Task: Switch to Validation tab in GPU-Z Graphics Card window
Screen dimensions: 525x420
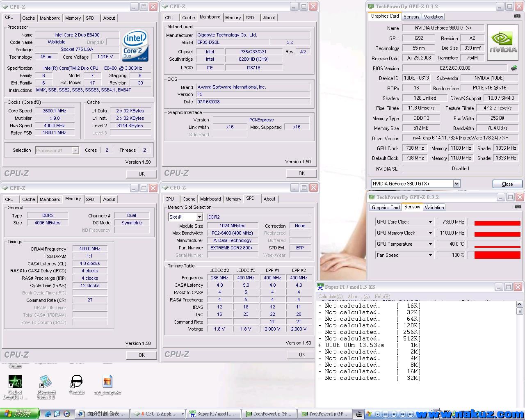Action: (x=434, y=17)
